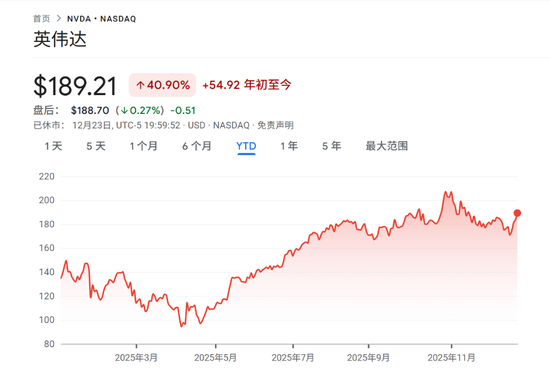Select the 5 天 range tab
Image resolution: width=550 pixels, height=380 pixels.
click(x=96, y=146)
